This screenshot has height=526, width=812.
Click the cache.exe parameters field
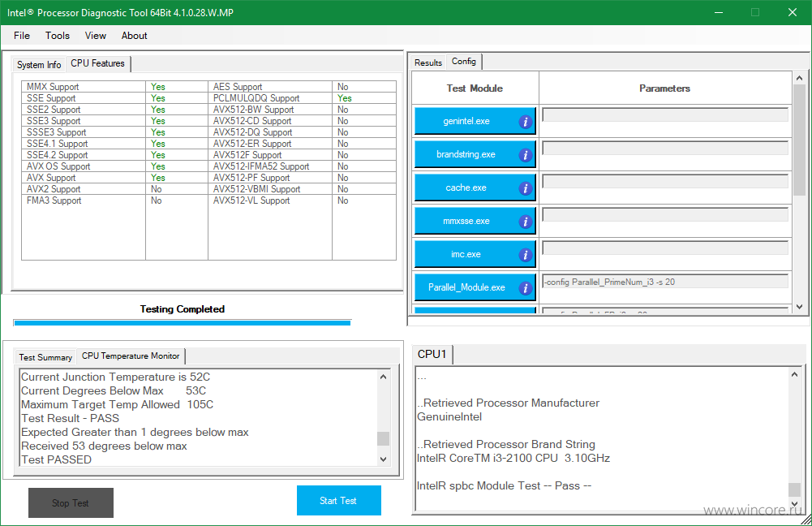coord(665,181)
